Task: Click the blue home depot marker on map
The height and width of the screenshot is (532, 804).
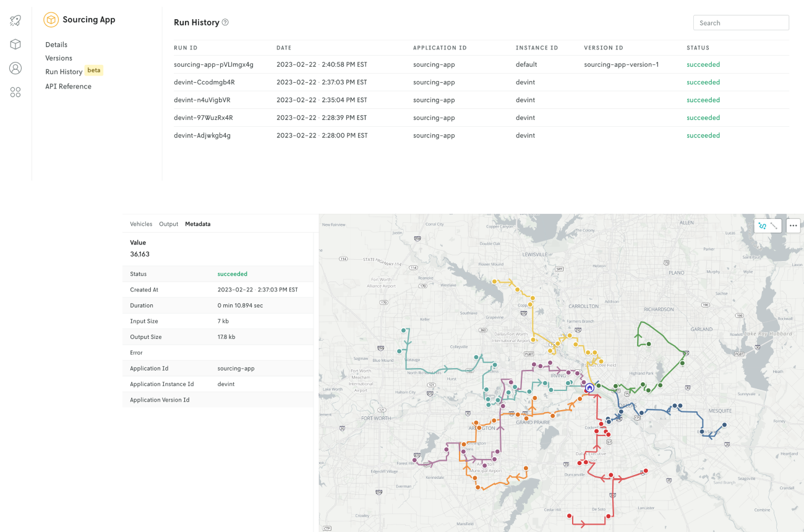Action: pyautogui.click(x=589, y=388)
